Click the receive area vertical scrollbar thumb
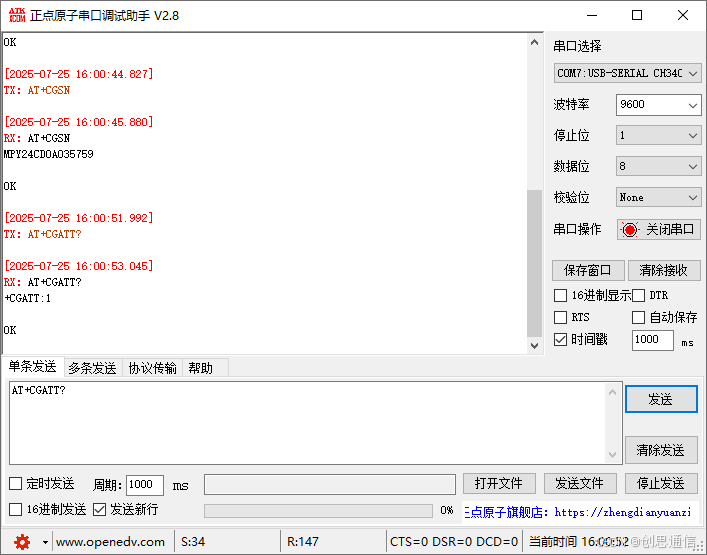The height and width of the screenshot is (555, 707). point(535,263)
